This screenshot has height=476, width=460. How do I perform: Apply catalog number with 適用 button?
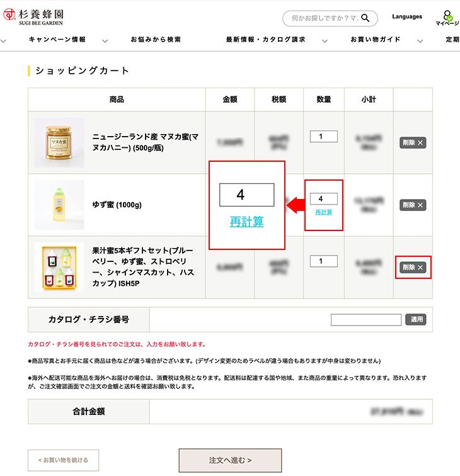(415, 320)
